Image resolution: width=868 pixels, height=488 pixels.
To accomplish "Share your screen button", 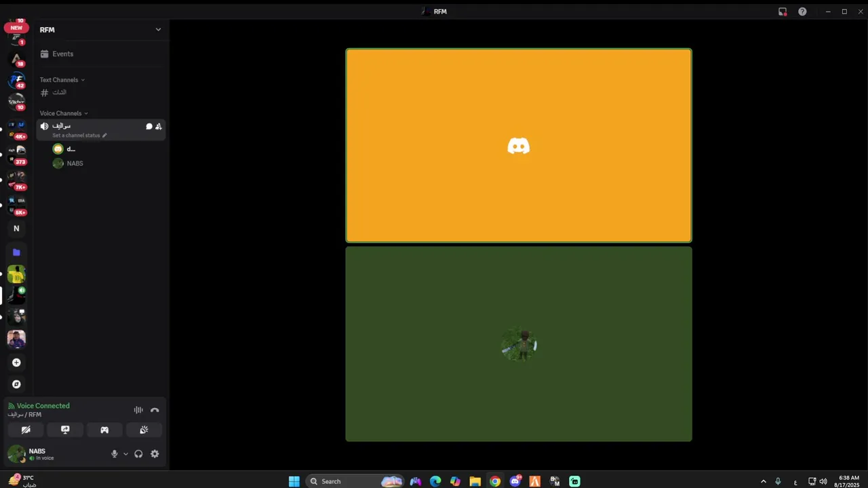I will [65, 430].
